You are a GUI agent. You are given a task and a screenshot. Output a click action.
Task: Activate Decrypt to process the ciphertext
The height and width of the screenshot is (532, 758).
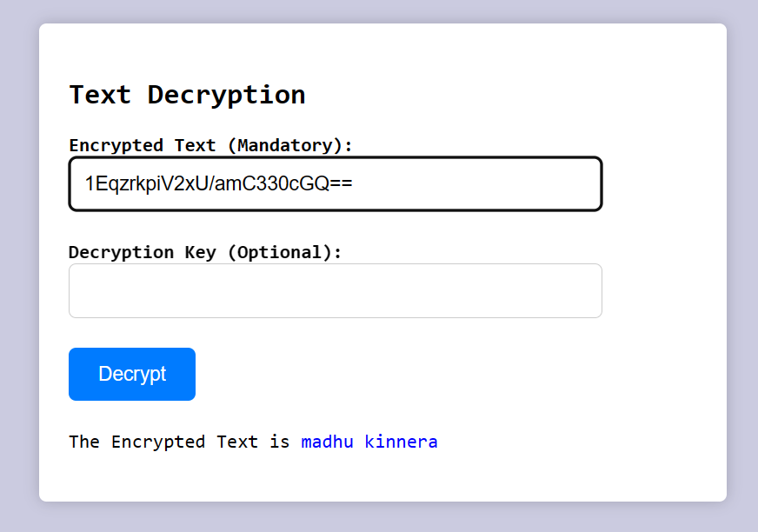click(x=131, y=374)
